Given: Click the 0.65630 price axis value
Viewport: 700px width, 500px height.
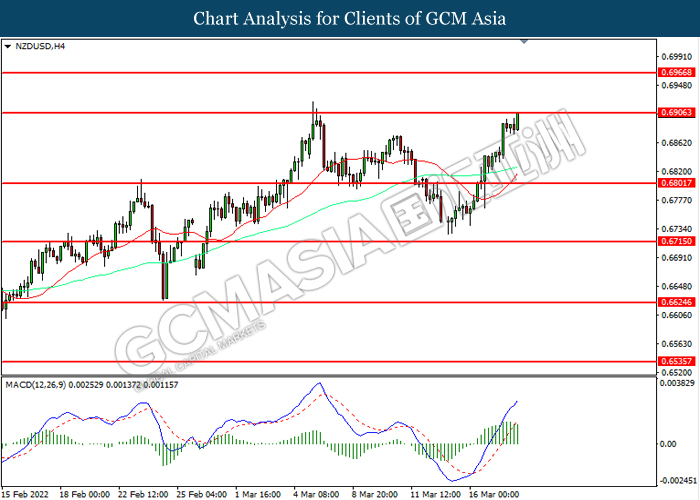Looking at the screenshot, I should 677,344.
